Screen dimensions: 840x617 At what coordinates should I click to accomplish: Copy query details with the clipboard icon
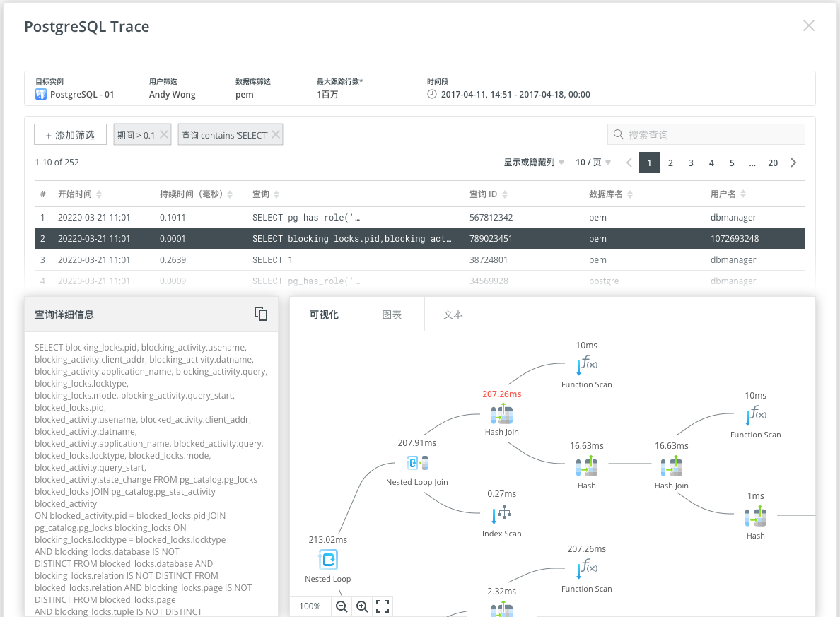click(261, 314)
